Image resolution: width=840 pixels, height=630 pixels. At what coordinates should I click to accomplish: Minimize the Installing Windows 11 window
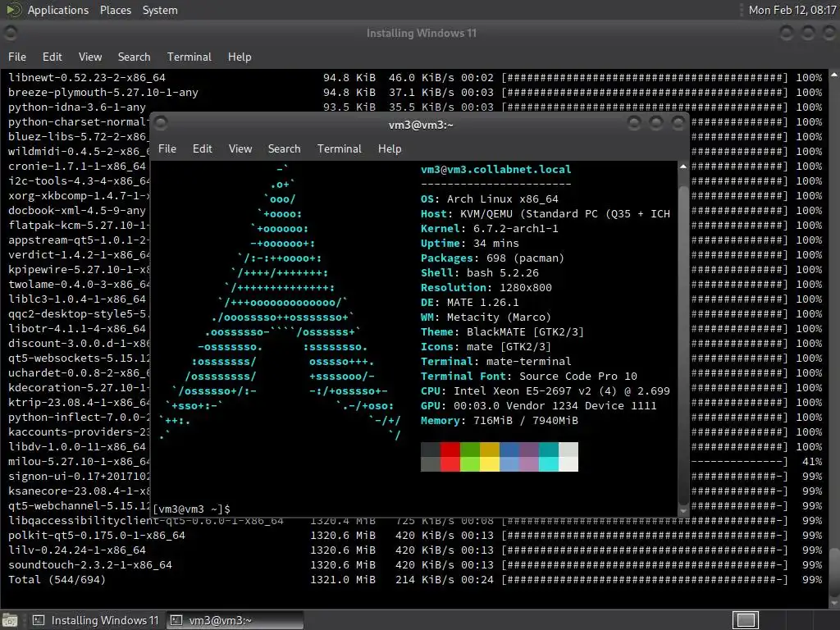(786, 33)
